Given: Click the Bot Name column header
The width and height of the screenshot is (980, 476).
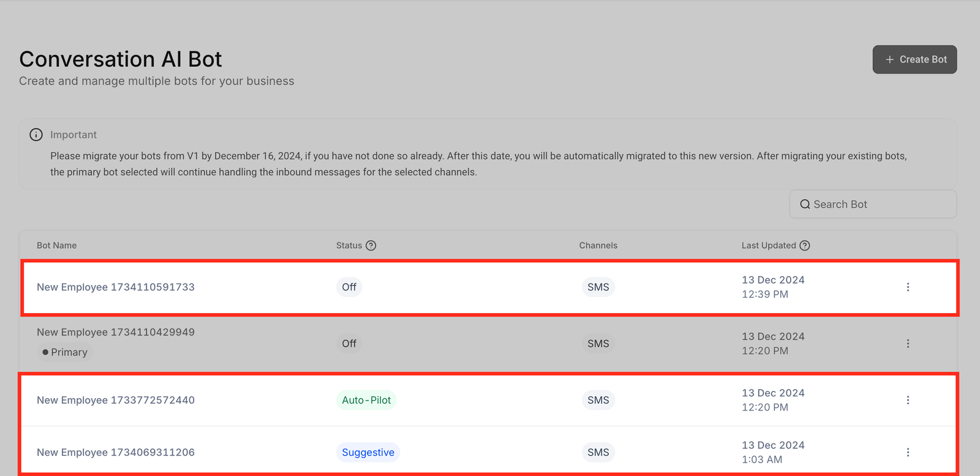Looking at the screenshot, I should 56,246.
